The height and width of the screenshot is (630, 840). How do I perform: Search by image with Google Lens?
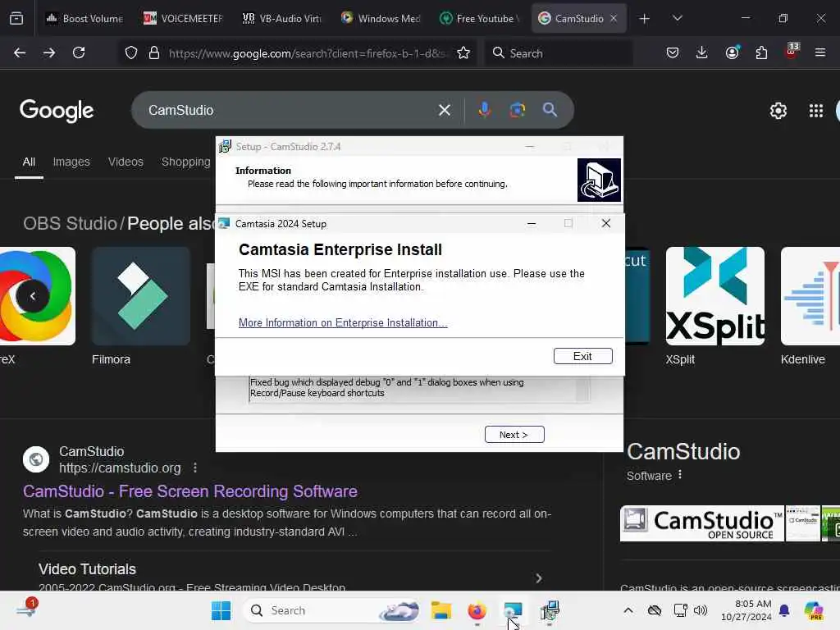(x=517, y=110)
